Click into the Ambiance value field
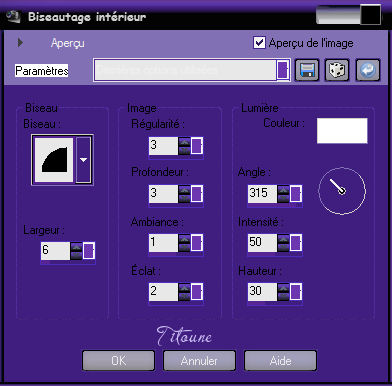The height and width of the screenshot is (386, 392). coord(163,243)
